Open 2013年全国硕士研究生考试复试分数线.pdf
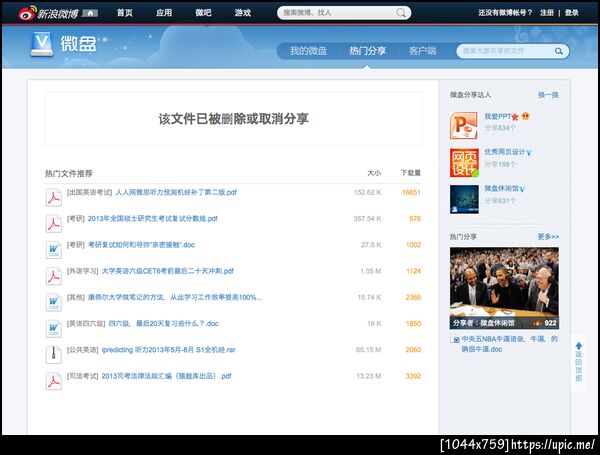Viewport: 600px width, 455px height. click(x=153, y=219)
